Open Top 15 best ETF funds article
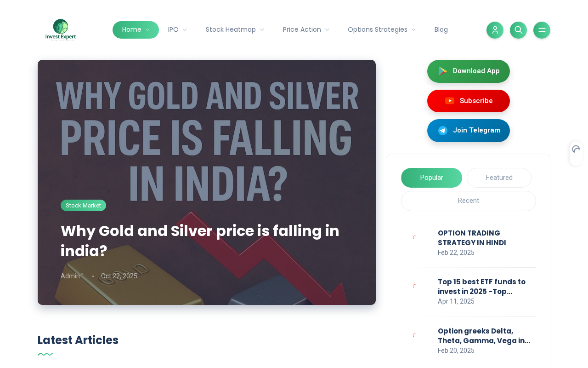 [x=481, y=287]
